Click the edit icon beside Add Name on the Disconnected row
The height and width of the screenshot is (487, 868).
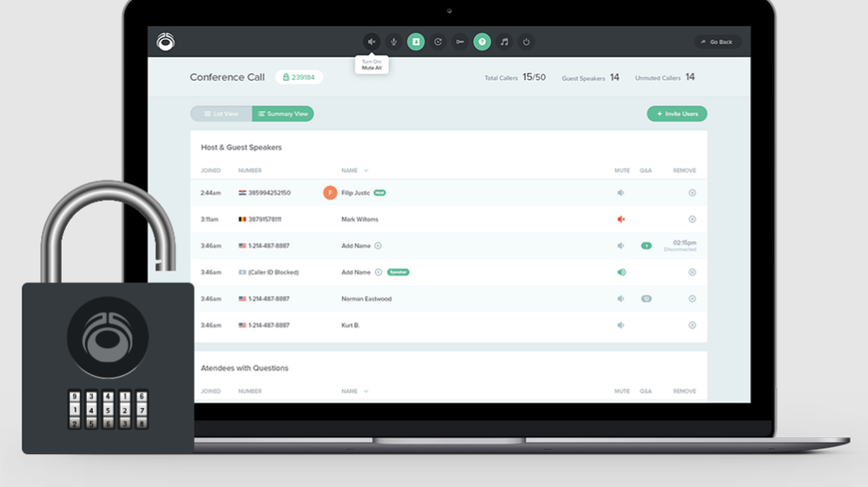pos(378,246)
